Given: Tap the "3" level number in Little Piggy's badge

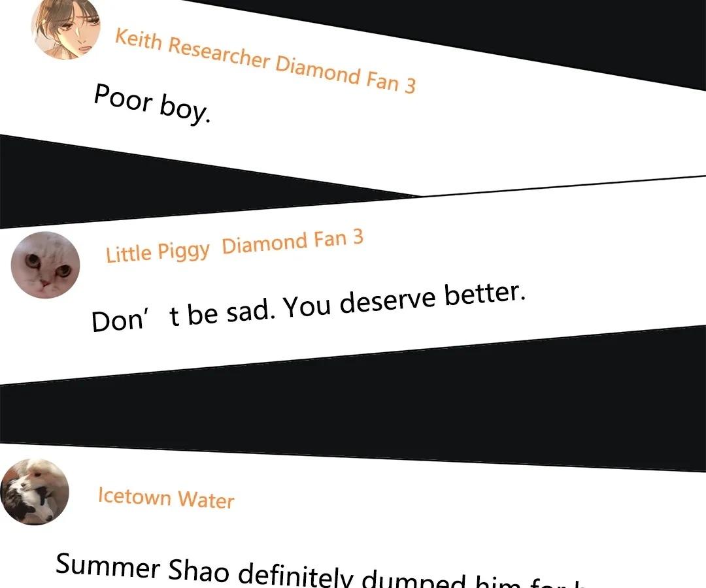Looking at the screenshot, I should click(358, 237).
